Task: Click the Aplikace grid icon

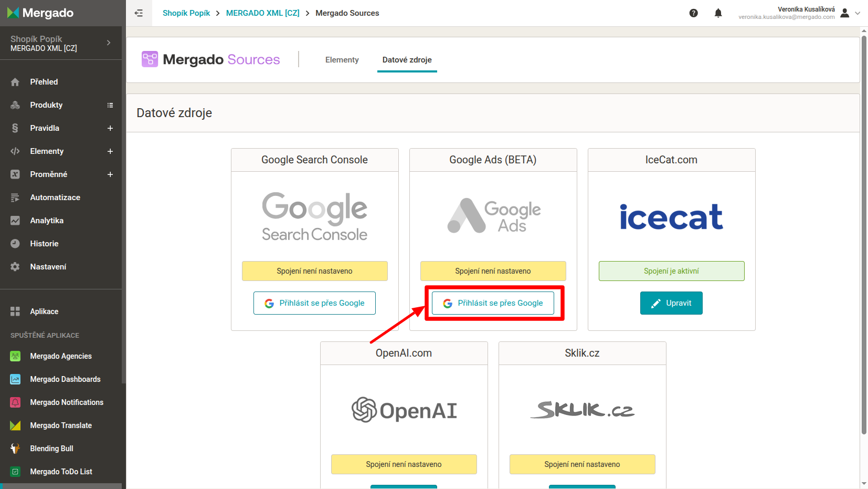Action: pyautogui.click(x=15, y=311)
